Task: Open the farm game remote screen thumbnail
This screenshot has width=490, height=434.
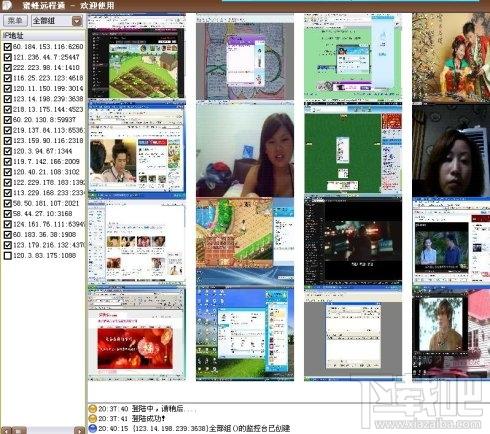Action: tap(136, 57)
